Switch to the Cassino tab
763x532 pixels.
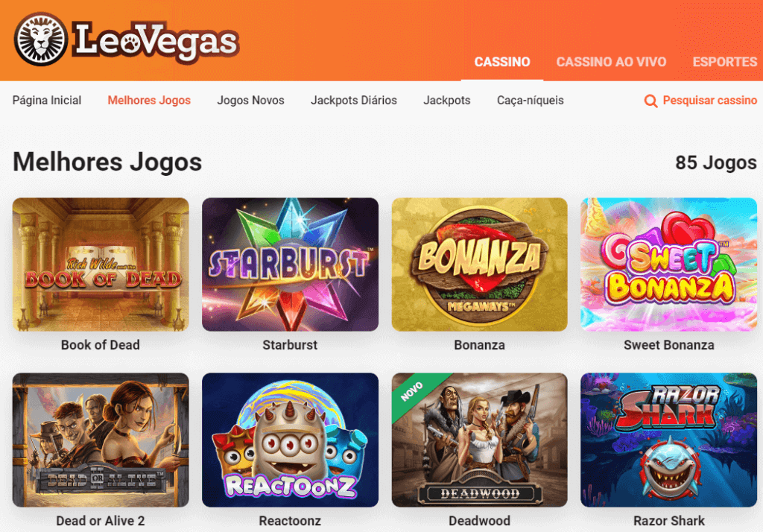502,62
